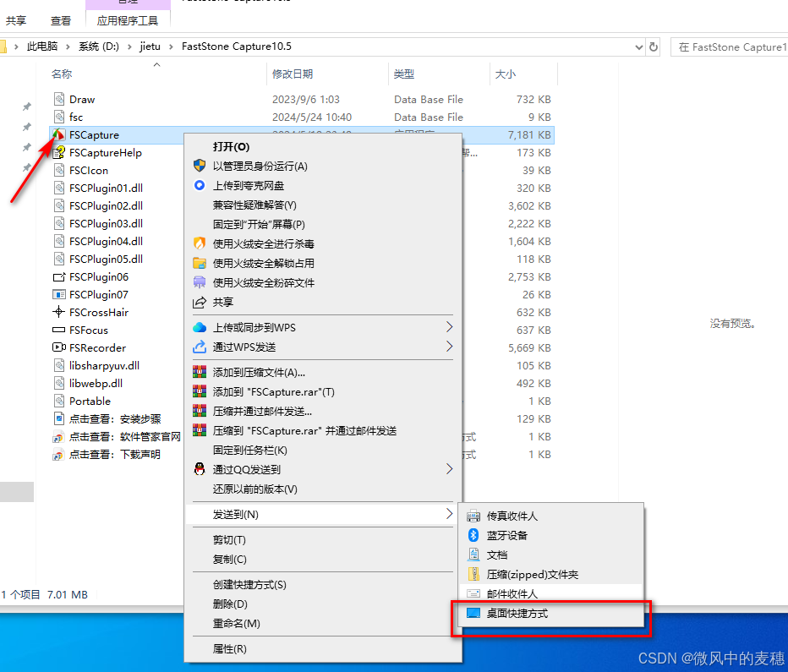788x672 pixels.
Task: Expand the 上传或同步到WPS submenu arrow
Action: point(449,327)
